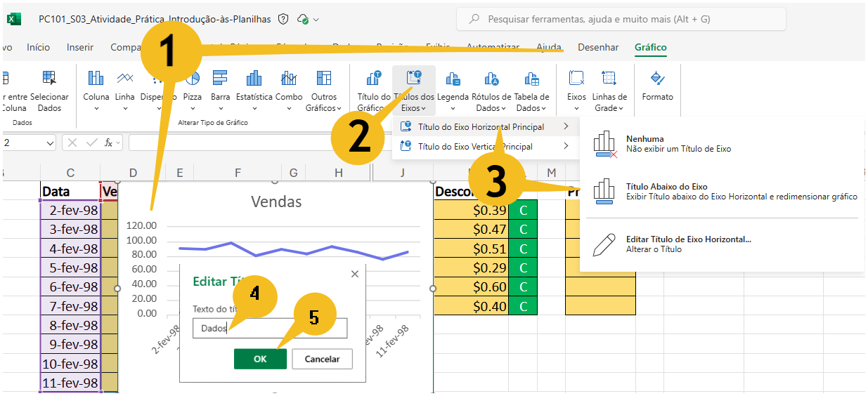Choose the Barra chart type icon

(220, 79)
